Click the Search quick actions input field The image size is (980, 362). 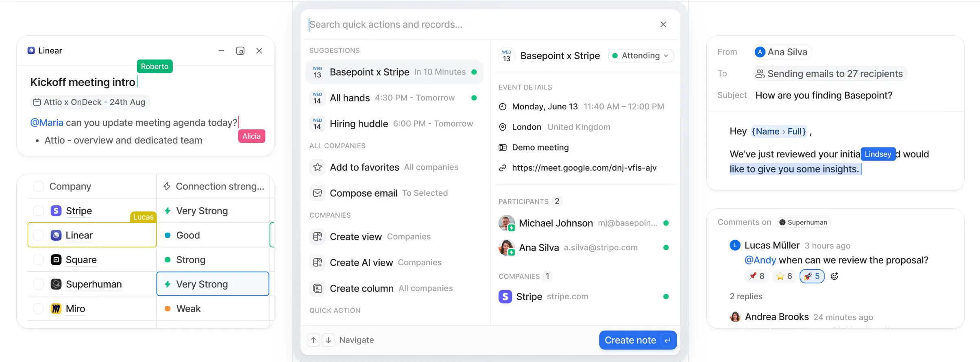click(480, 24)
